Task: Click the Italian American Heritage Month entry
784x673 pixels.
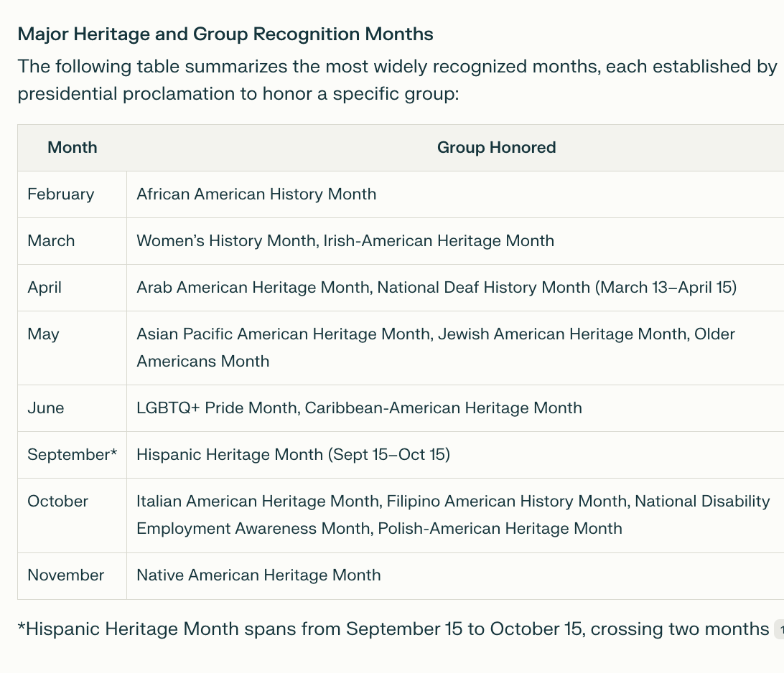Action: (x=258, y=502)
